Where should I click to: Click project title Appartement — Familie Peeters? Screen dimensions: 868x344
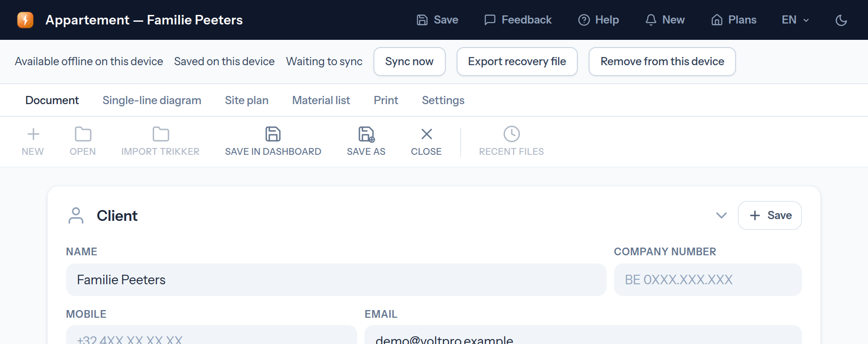click(144, 20)
